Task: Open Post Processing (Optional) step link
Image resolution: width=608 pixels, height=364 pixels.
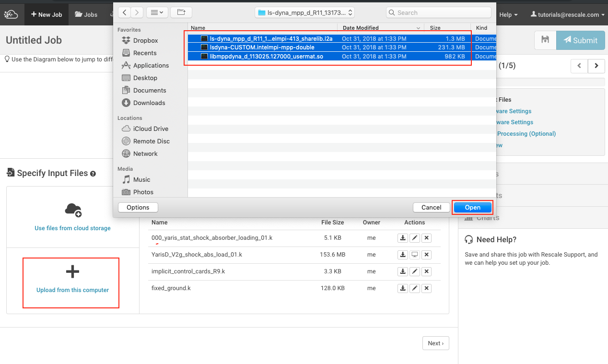Action: 526,134
